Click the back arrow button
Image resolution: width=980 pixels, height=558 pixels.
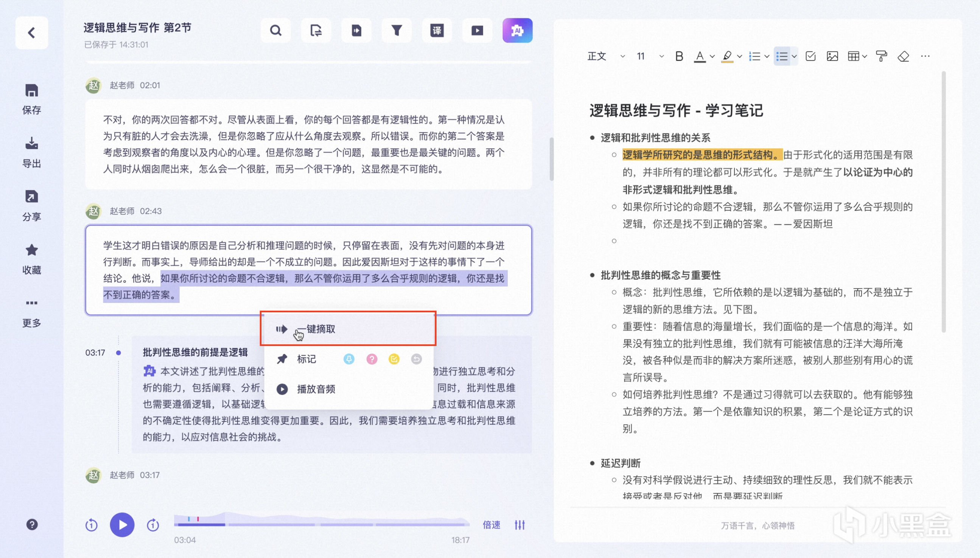coord(32,33)
